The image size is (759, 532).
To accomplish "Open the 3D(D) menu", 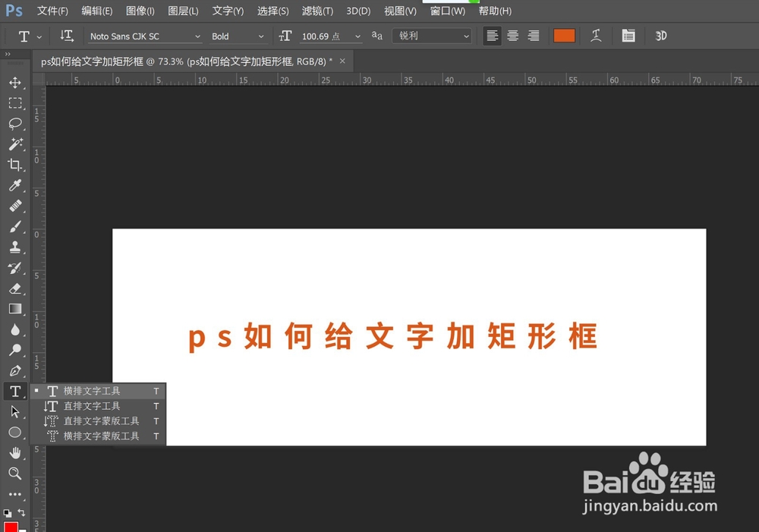I will click(358, 11).
